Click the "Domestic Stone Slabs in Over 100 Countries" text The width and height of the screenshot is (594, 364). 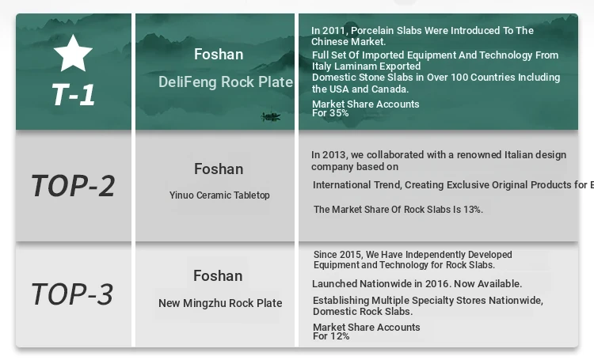(436, 82)
